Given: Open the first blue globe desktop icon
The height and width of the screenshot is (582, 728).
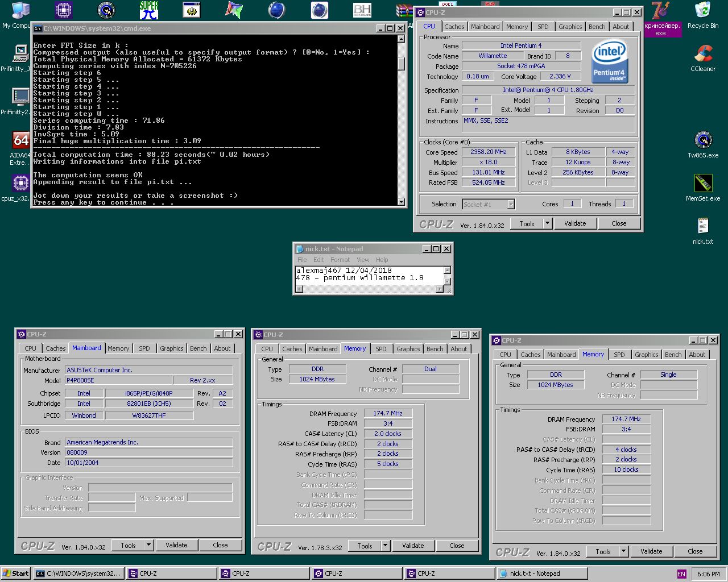Looking at the screenshot, I should 277,10.
